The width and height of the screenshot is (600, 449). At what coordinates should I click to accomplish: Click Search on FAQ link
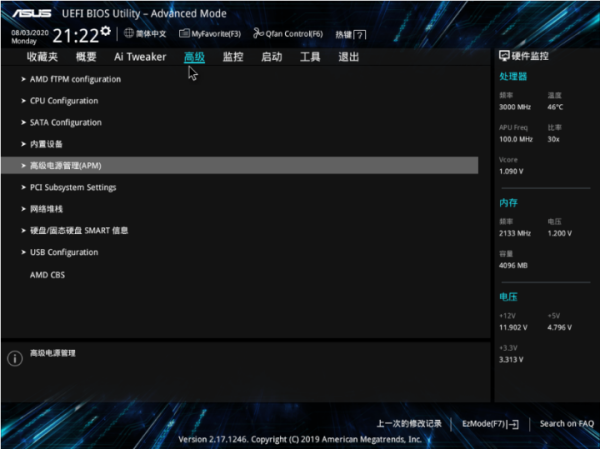(x=566, y=423)
